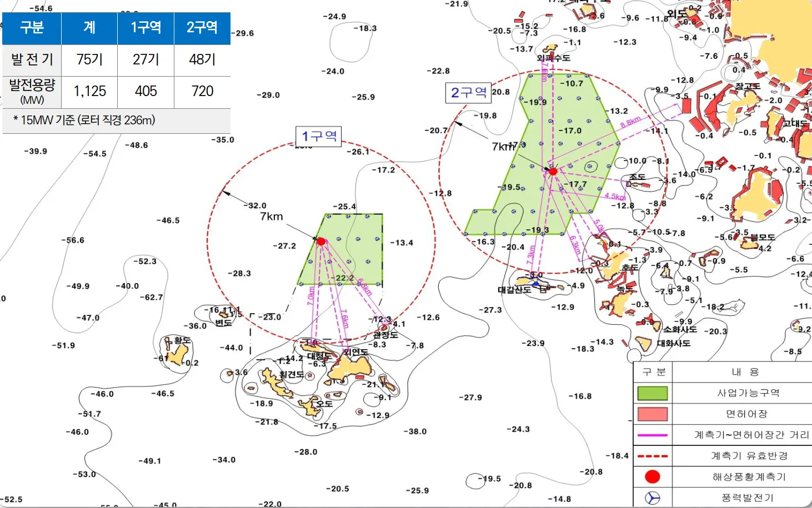The image size is (812, 508).
Task: Select the 구분 table header cell
Action: [x=32, y=28]
